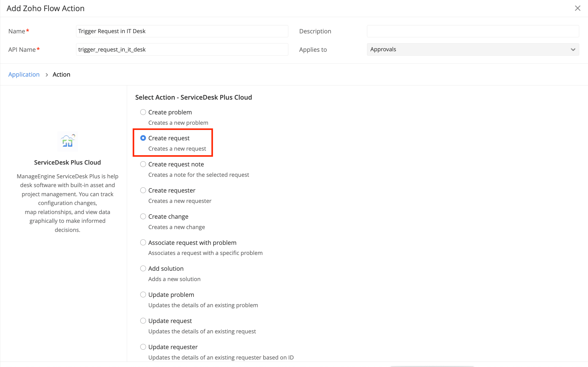Close the Add Zoho Flow Action dialog
The image size is (588, 367).
coord(577,8)
